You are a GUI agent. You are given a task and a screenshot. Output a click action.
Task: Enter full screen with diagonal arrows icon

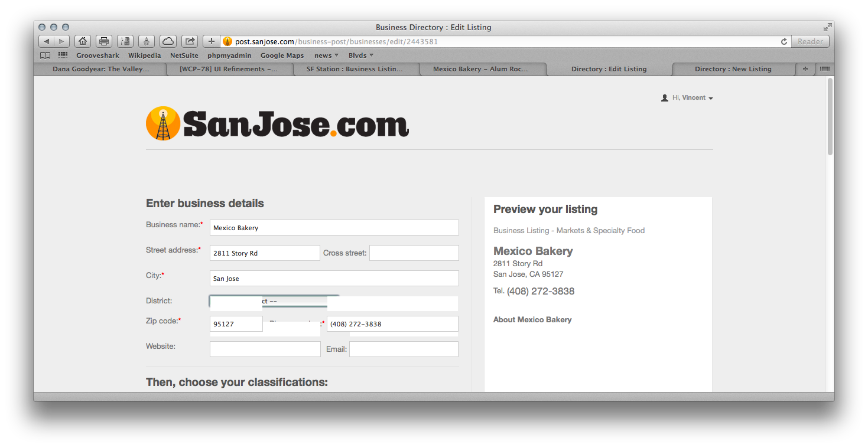pyautogui.click(x=827, y=27)
